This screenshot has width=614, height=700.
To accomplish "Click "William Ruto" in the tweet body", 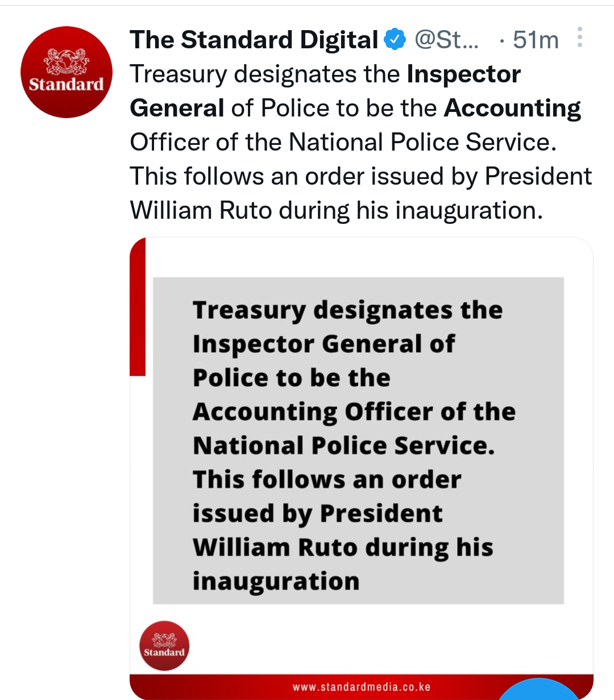I will tap(201, 210).
